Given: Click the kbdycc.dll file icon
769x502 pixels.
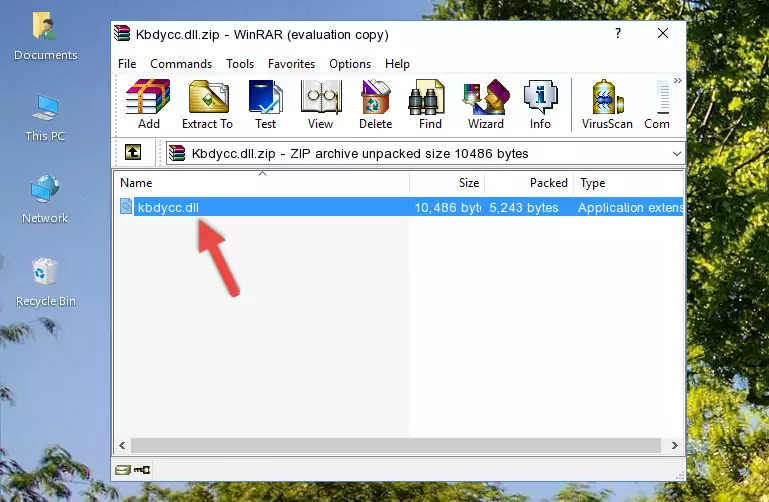Looking at the screenshot, I should 126,206.
